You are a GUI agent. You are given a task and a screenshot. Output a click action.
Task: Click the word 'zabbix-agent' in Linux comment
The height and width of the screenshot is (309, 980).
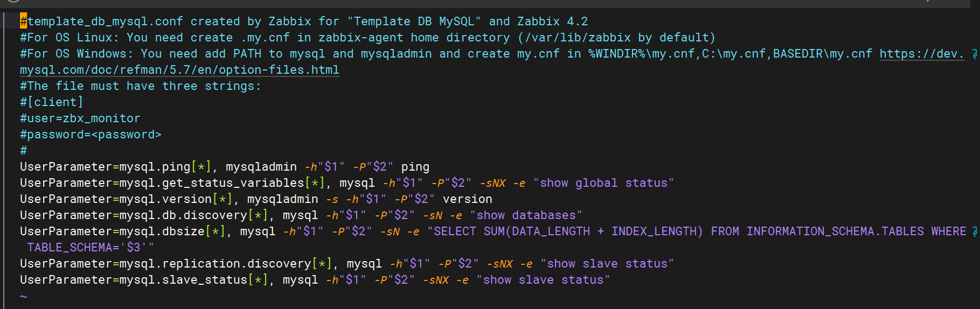(360, 38)
